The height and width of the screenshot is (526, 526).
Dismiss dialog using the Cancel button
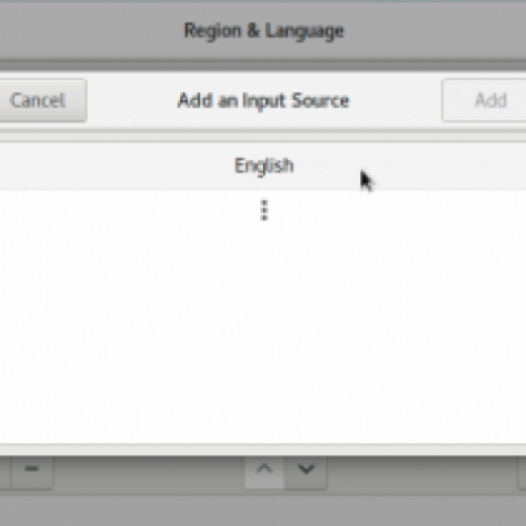tap(42, 100)
